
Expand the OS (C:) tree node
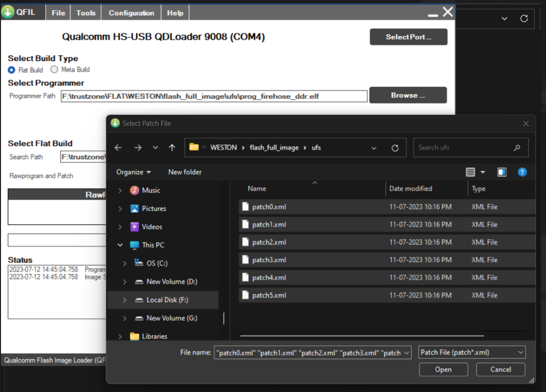pos(125,263)
